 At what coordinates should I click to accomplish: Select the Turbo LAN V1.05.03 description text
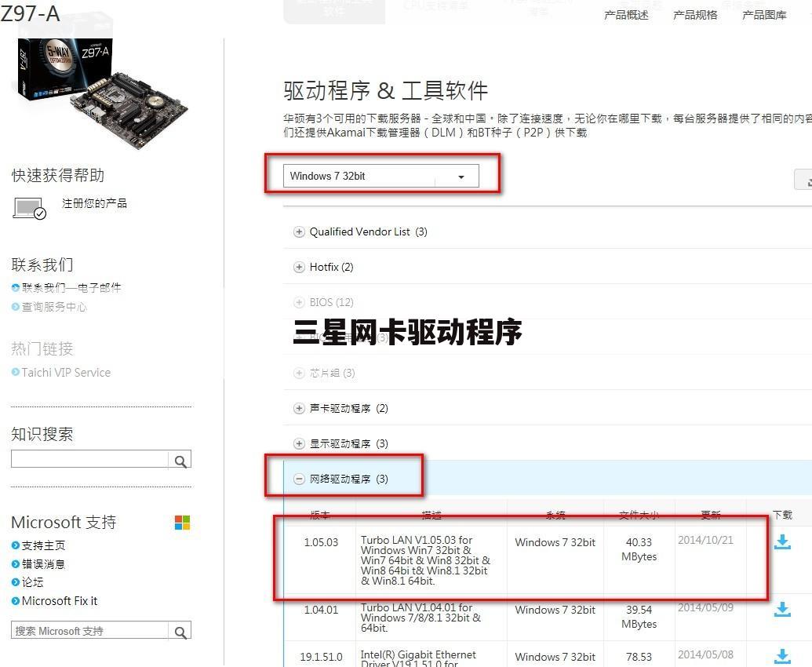tap(426, 560)
